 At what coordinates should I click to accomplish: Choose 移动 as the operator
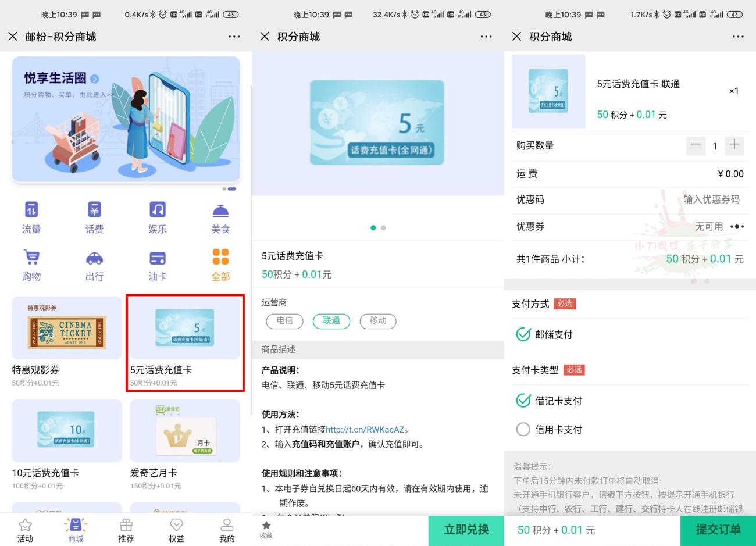(378, 321)
